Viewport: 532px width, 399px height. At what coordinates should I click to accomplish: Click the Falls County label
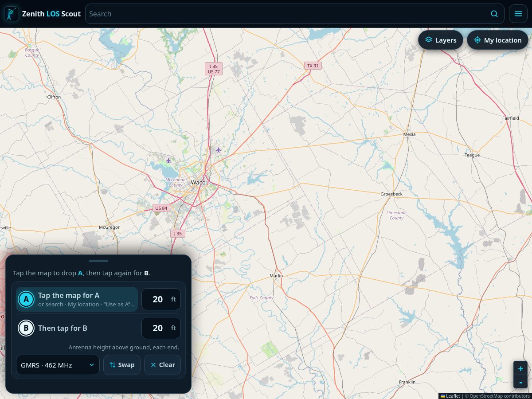262,298
